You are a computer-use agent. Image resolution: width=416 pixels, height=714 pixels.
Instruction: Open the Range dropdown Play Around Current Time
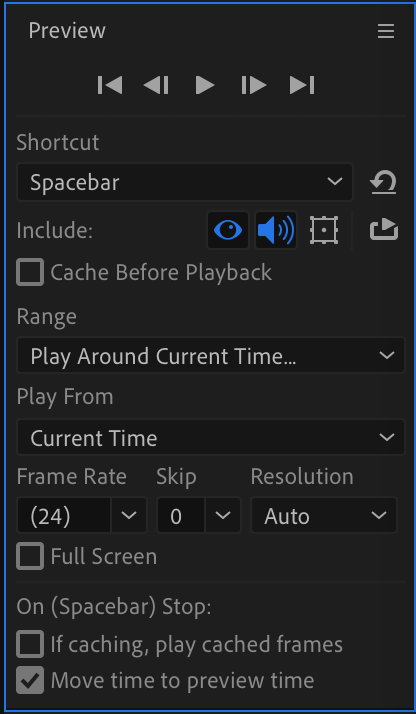click(x=211, y=356)
